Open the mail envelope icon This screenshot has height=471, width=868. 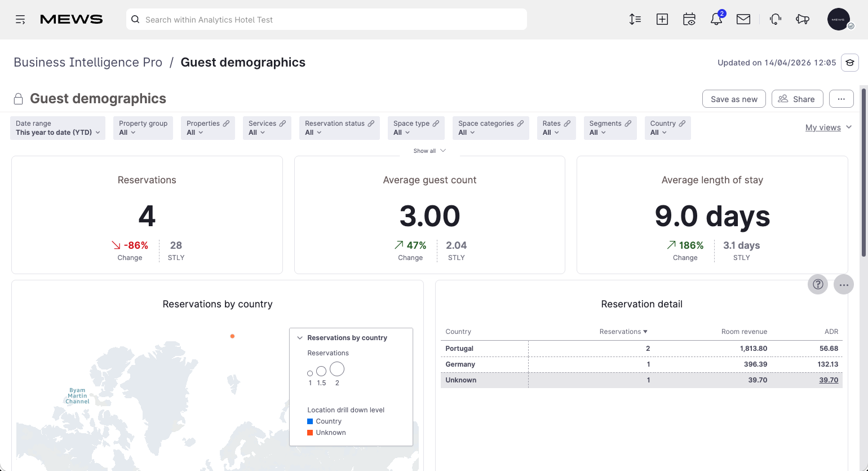pyautogui.click(x=743, y=19)
